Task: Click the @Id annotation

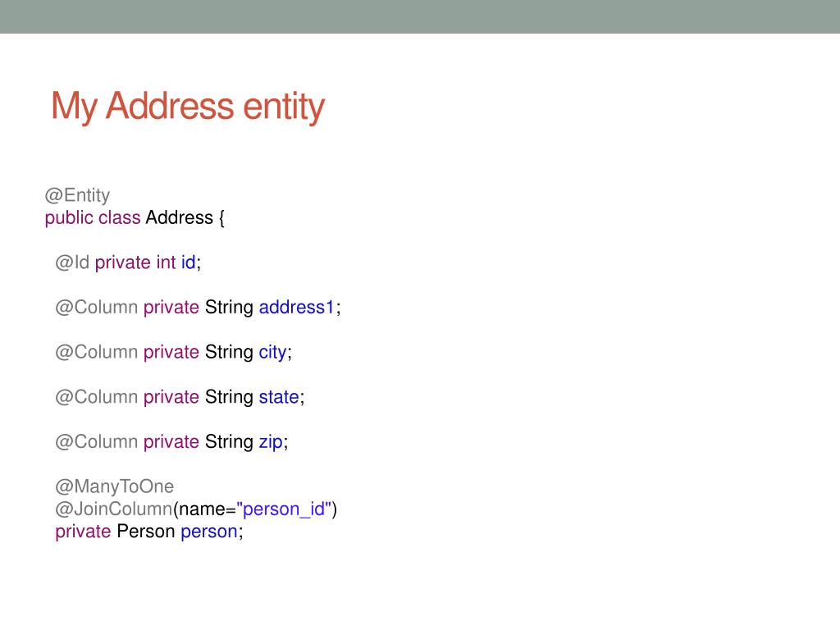Action: click(72, 262)
